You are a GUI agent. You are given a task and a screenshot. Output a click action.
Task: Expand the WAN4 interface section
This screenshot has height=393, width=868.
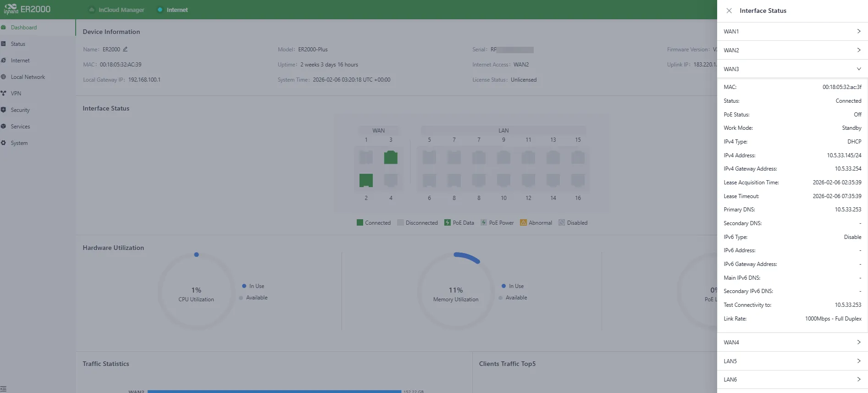(x=792, y=343)
